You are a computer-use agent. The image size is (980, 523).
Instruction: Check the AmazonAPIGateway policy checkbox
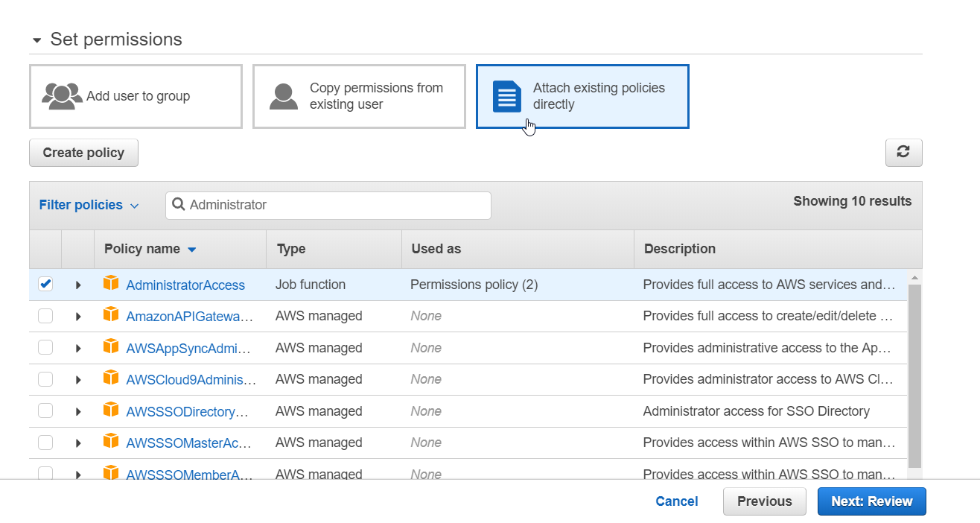pyautogui.click(x=45, y=316)
